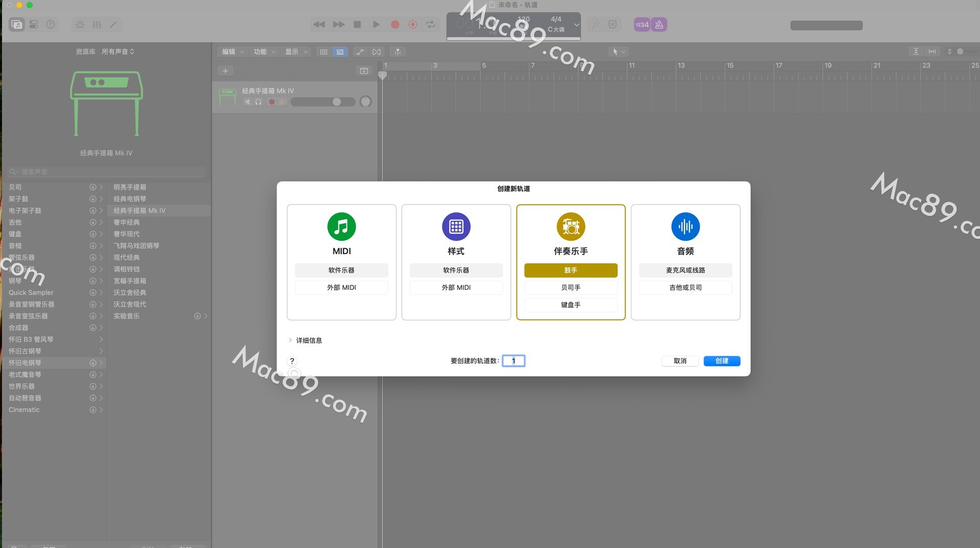The height and width of the screenshot is (548, 980).
Task: Click the track volume slider on 经典手提箱
Action: 323,102
